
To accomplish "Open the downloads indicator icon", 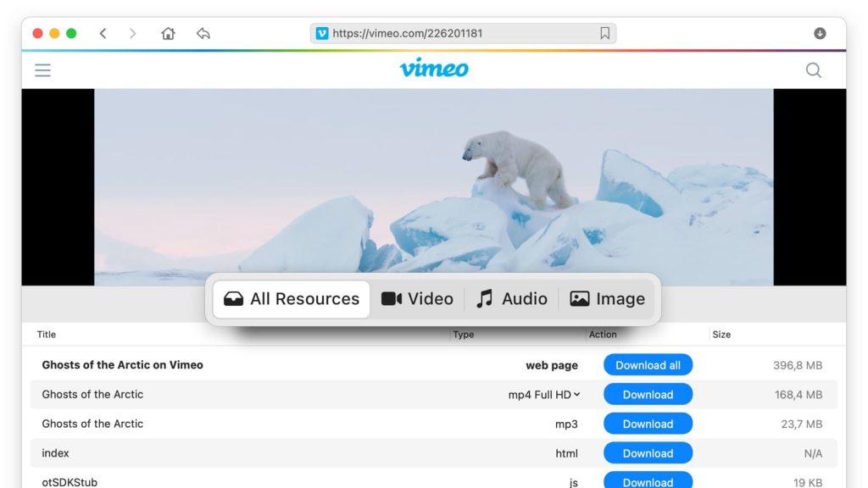I will [x=820, y=33].
